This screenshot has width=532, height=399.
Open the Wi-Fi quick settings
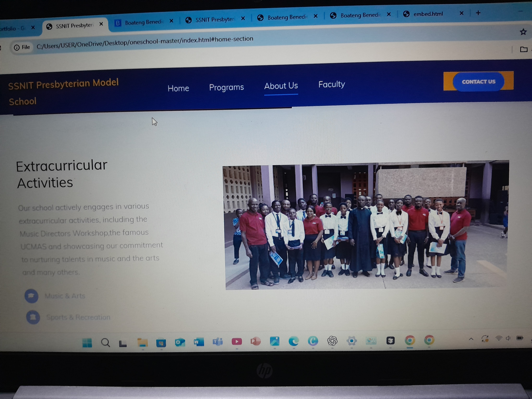coord(499,338)
